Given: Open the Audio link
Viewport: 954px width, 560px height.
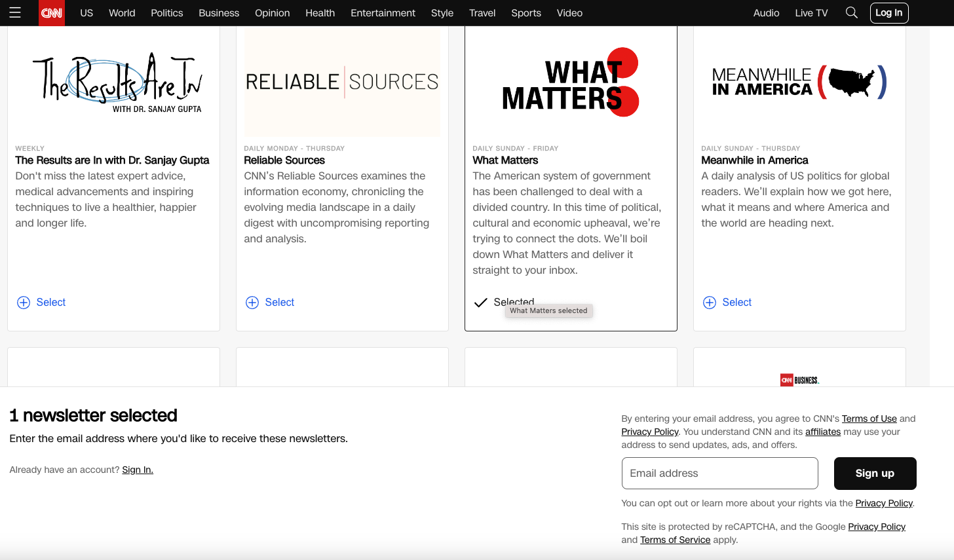Looking at the screenshot, I should [x=766, y=12].
